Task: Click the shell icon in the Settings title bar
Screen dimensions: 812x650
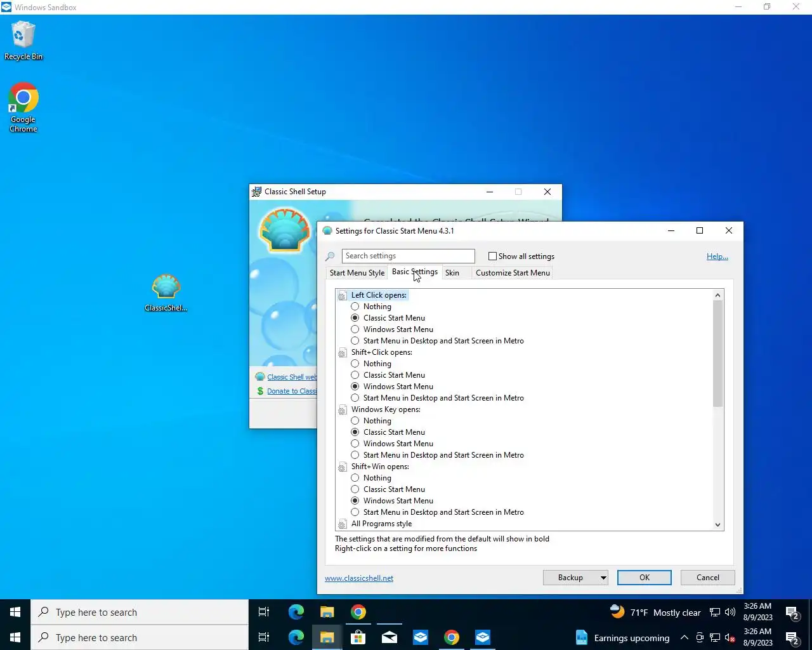Action: point(327,231)
